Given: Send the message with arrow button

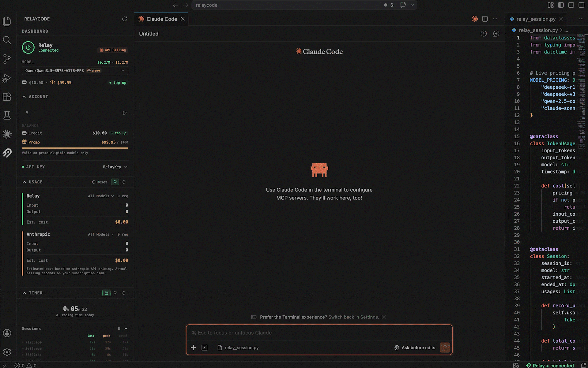Looking at the screenshot, I should coord(445,348).
